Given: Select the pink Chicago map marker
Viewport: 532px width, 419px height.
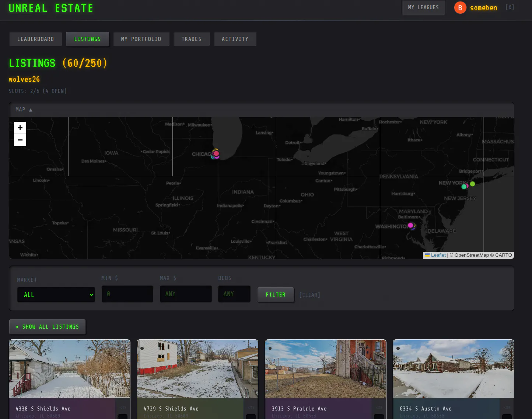Looking at the screenshot, I should [216, 153].
